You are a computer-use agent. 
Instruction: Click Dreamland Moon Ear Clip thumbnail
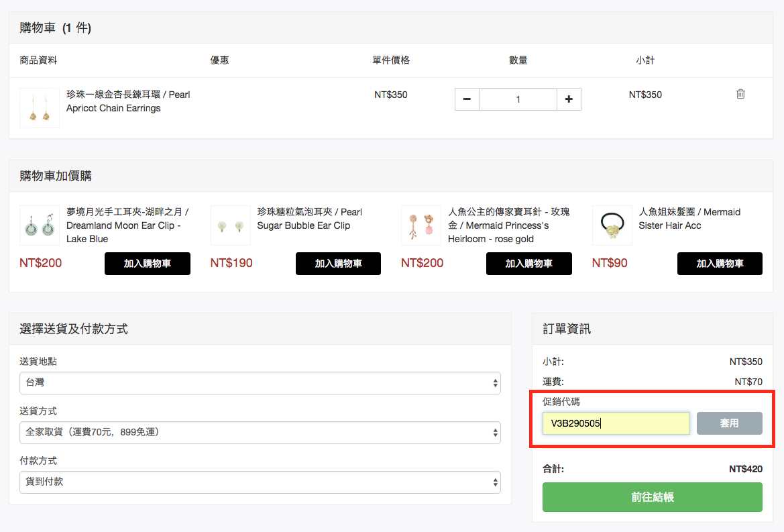click(x=40, y=225)
